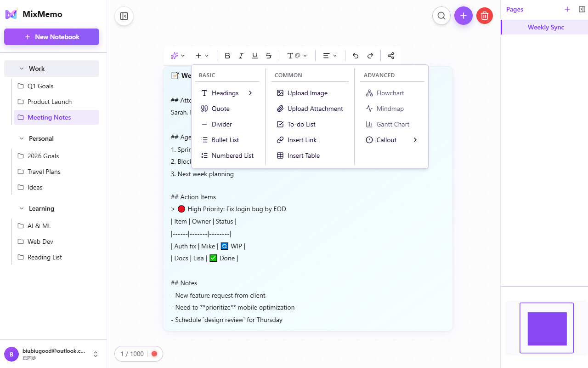The height and width of the screenshot is (368, 588).
Task: Click the '## Action Items' line
Action: [193, 197]
